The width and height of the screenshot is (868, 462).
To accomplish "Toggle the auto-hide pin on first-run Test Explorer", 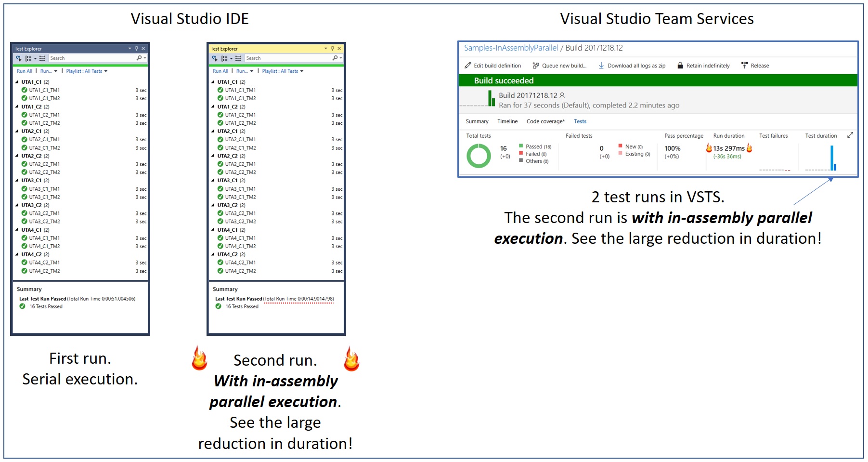I will tap(137, 49).
